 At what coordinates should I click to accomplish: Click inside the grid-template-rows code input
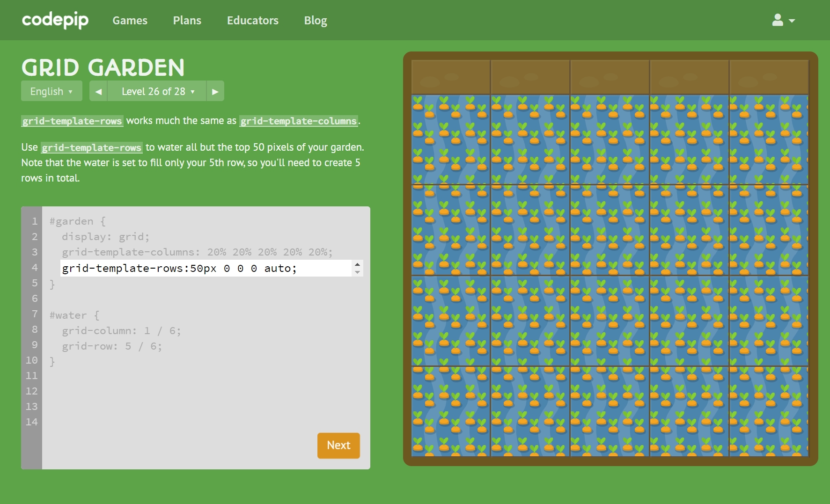tap(206, 268)
